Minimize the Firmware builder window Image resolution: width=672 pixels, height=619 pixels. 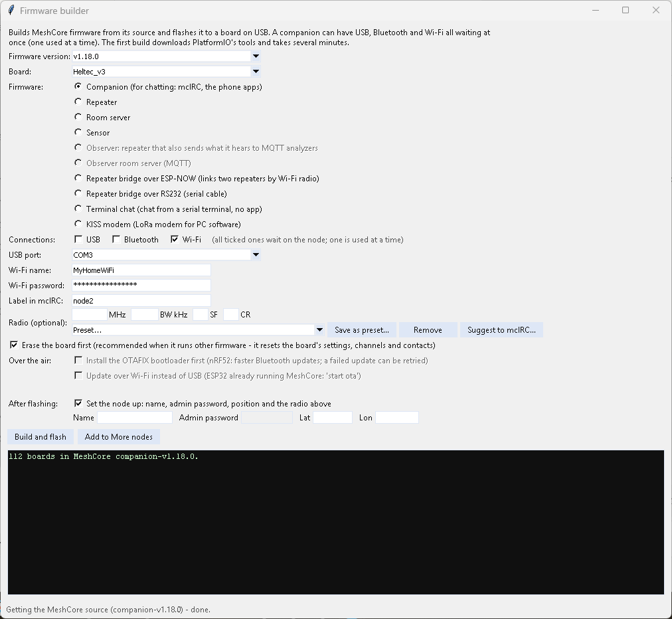[596, 10]
